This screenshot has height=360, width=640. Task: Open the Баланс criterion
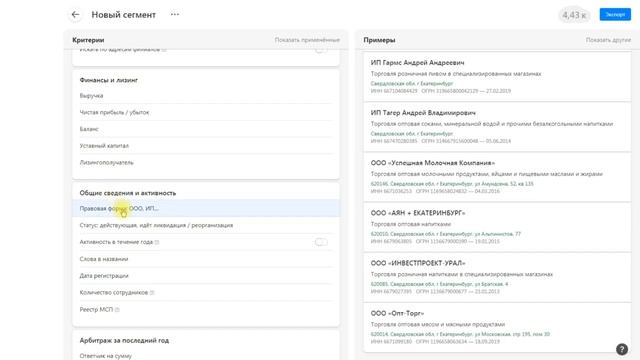tap(206, 129)
